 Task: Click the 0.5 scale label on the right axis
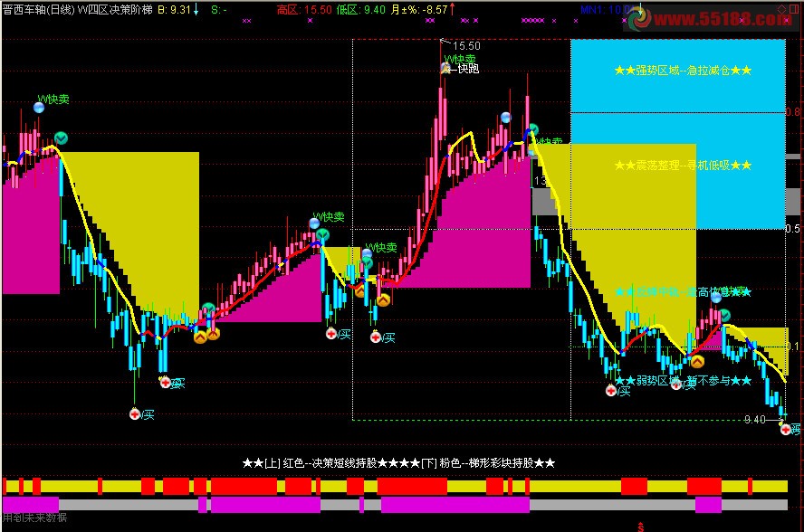(x=793, y=229)
